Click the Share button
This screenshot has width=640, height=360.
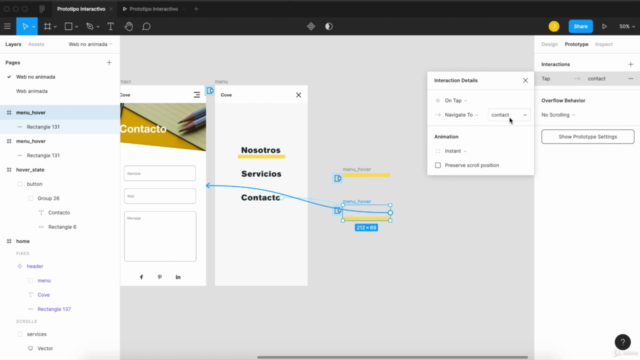[580, 27]
